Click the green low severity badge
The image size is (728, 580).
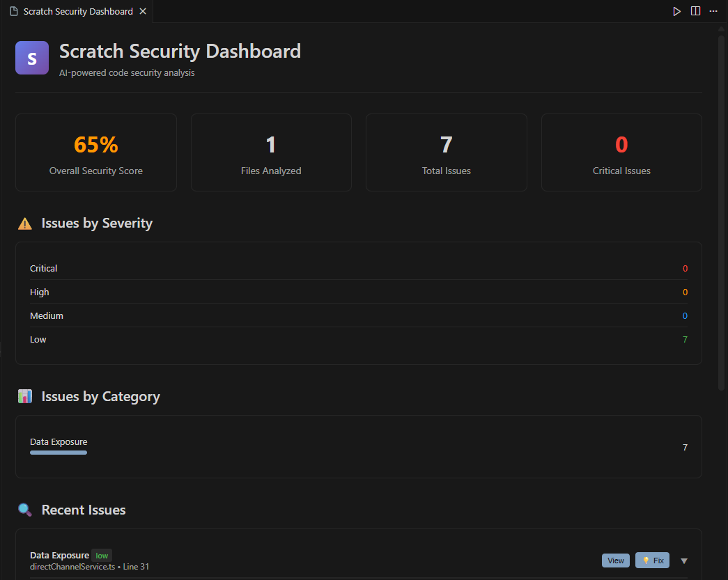pyautogui.click(x=102, y=556)
